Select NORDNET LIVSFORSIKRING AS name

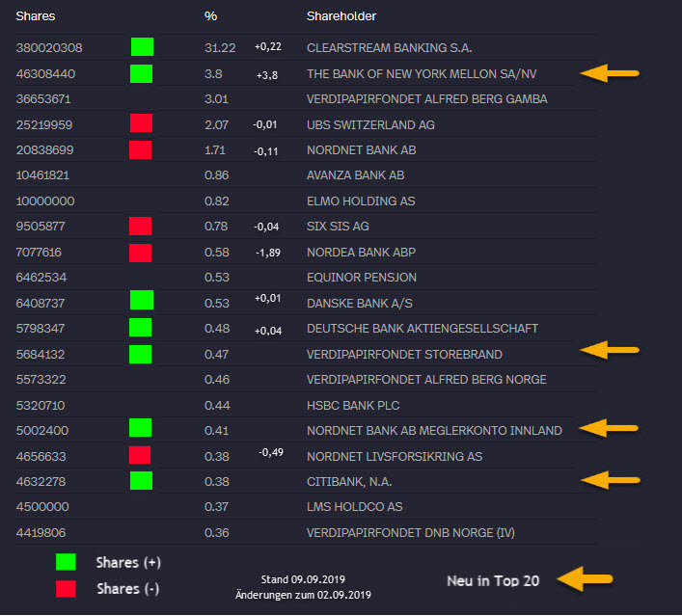(395, 457)
